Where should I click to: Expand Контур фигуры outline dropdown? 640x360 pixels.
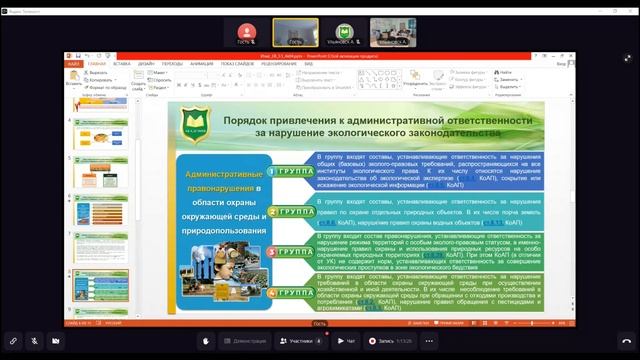point(468,80)
